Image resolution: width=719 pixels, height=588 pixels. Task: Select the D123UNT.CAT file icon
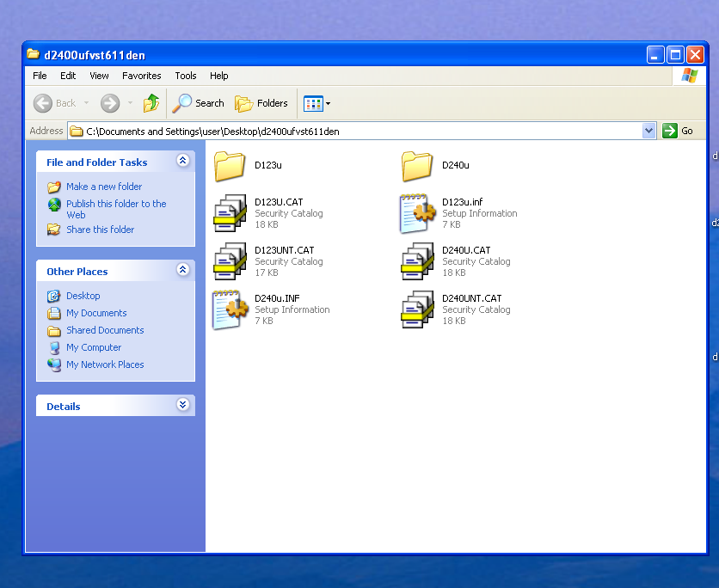point(230,260)
